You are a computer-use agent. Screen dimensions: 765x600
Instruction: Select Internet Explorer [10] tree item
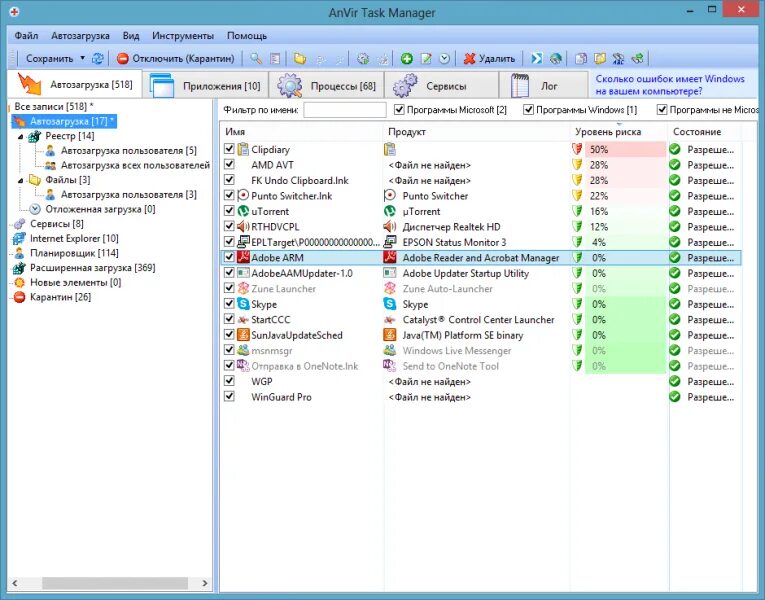click(74, 239)
